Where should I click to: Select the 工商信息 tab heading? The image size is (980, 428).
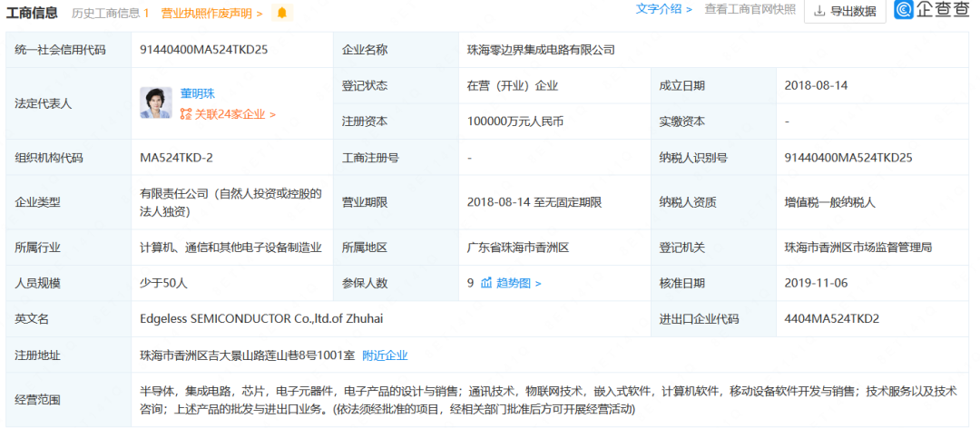pyautogui.click(x=33, y=13)
